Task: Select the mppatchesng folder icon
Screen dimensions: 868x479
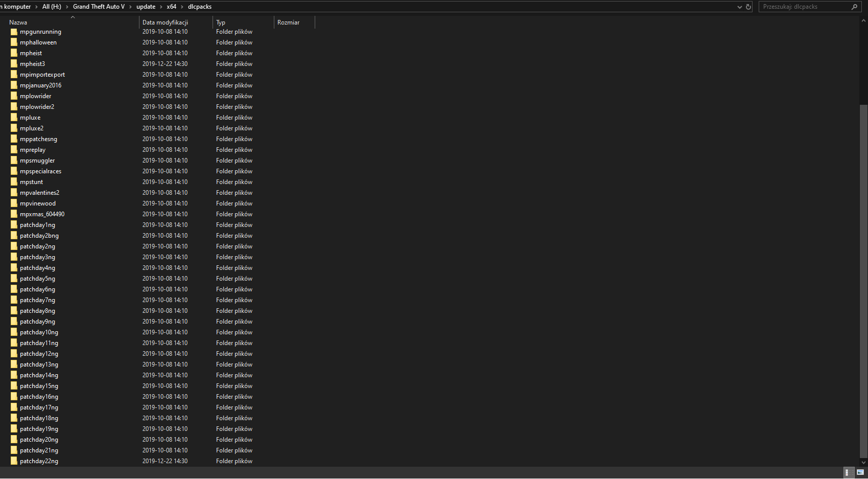Action: [14, 139]
